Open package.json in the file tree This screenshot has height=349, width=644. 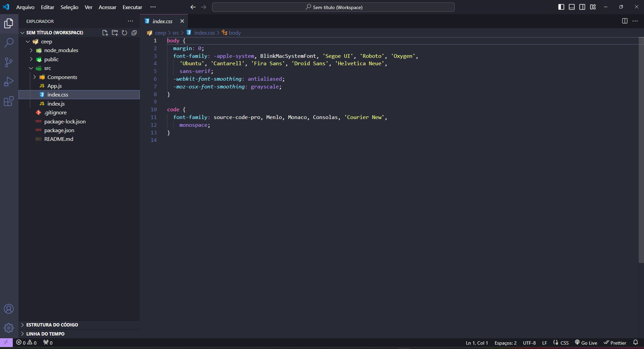[79, 130]
